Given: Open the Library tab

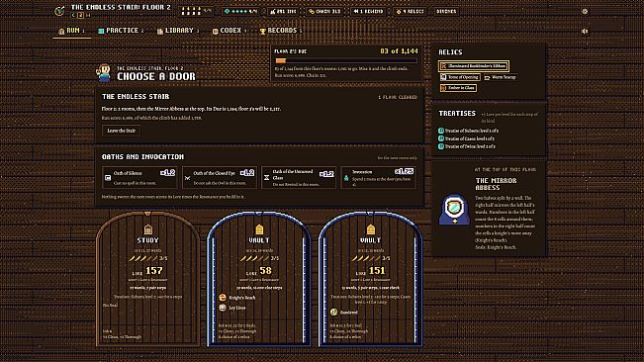Looking at the screenshot, I should (x=178, y=31).
